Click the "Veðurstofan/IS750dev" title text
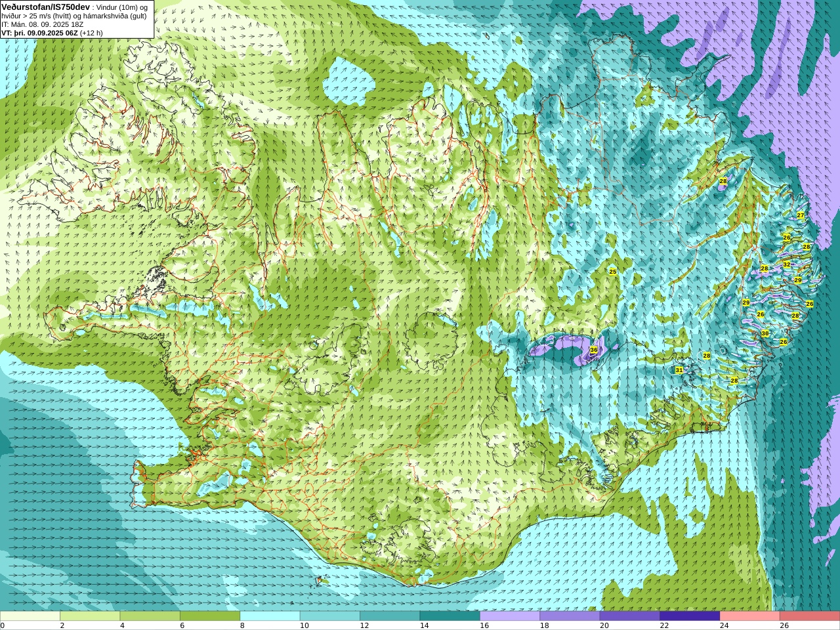The image size is (840, 630). point(46,7)
